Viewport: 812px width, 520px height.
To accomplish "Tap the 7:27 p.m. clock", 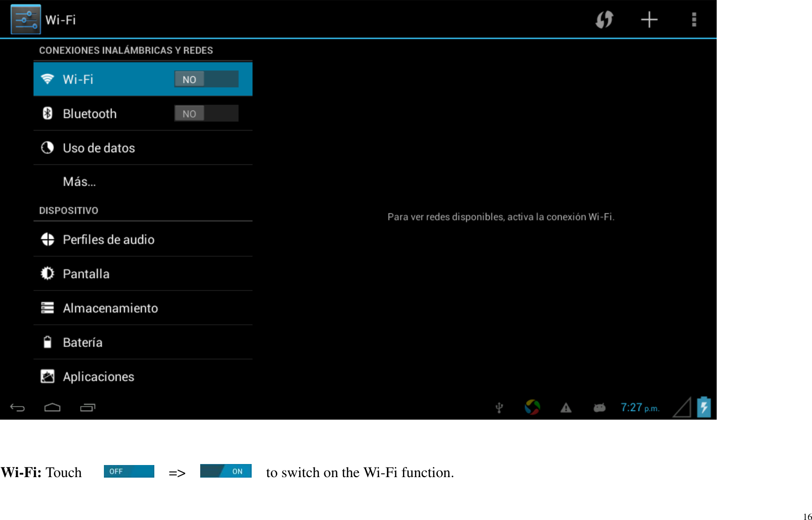I will pos(640,408).
